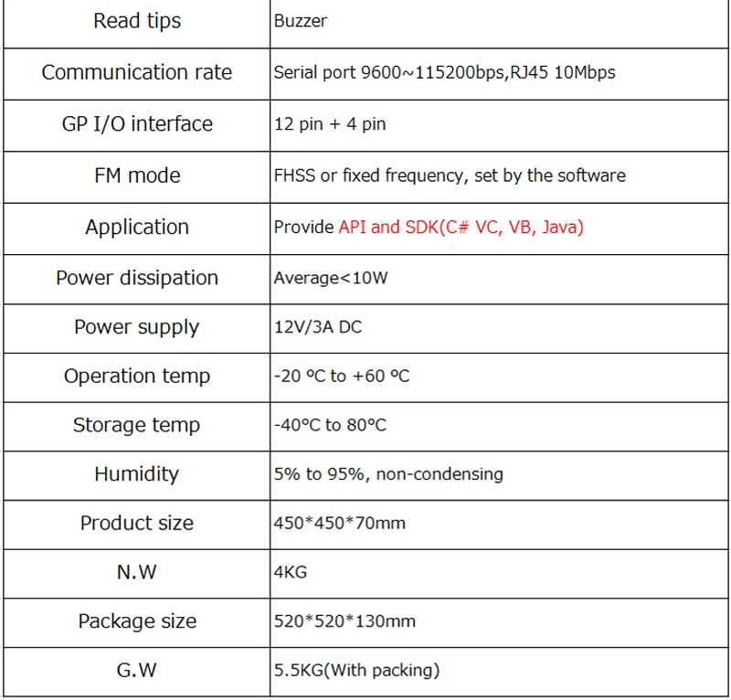Click the '12 pin + 4 pin' value

click(330, 124)
